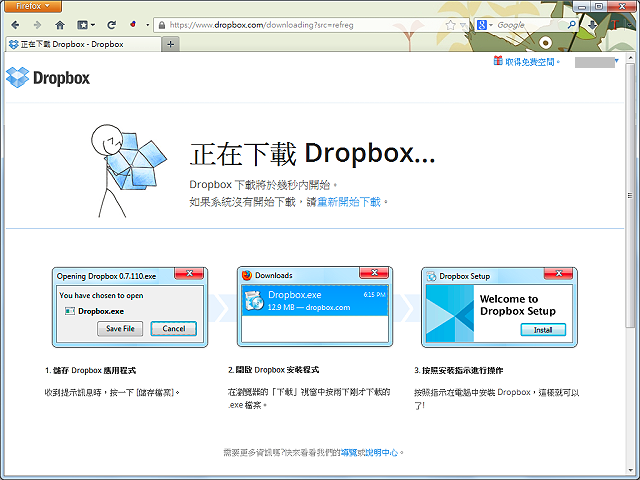Image resolution: width=640 pixels, height=480 pixels.
Task: Close the Downloads window illustration
Action: tap(374, 273)
